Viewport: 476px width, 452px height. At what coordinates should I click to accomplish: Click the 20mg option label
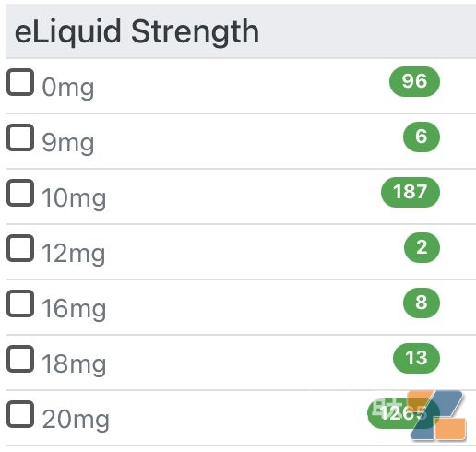[76, 420]
